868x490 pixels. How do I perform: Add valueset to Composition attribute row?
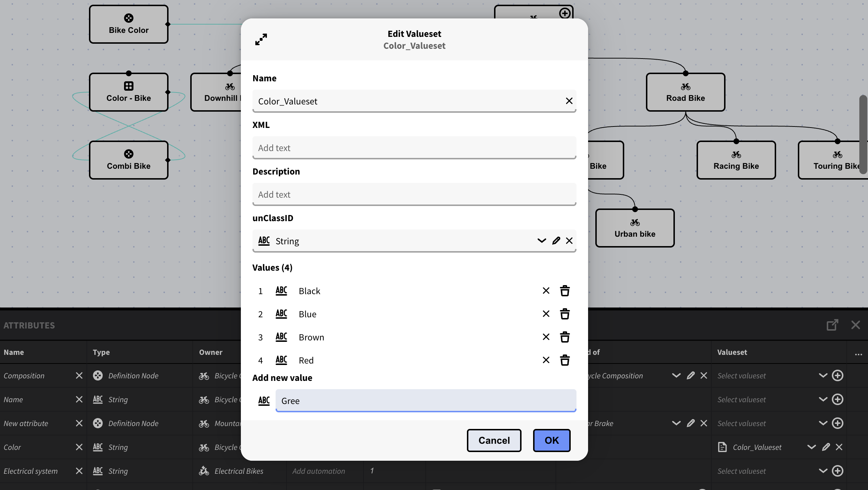tap(838, 376)
